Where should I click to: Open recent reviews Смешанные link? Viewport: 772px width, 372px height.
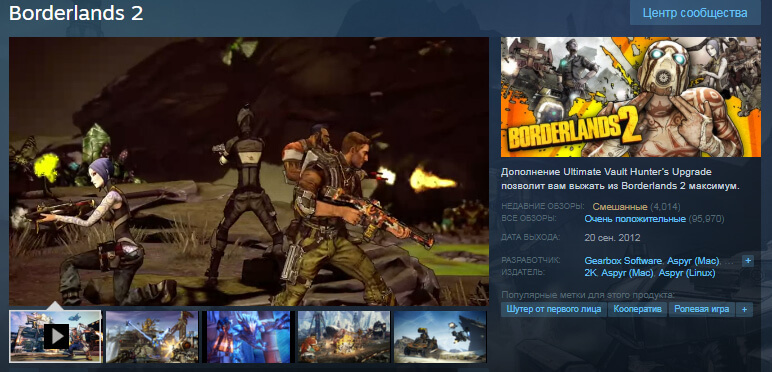pos(620,207)
